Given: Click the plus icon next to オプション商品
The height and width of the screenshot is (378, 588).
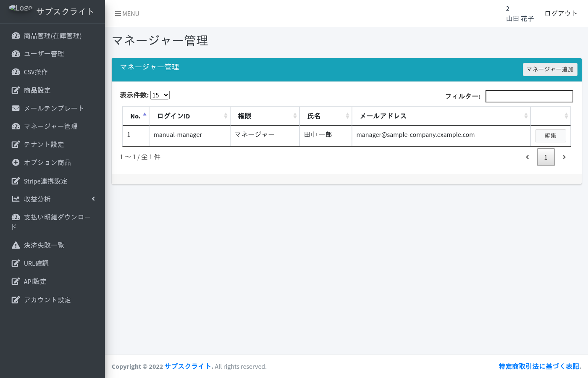Looking at the screenshot, I should point(16,163).
